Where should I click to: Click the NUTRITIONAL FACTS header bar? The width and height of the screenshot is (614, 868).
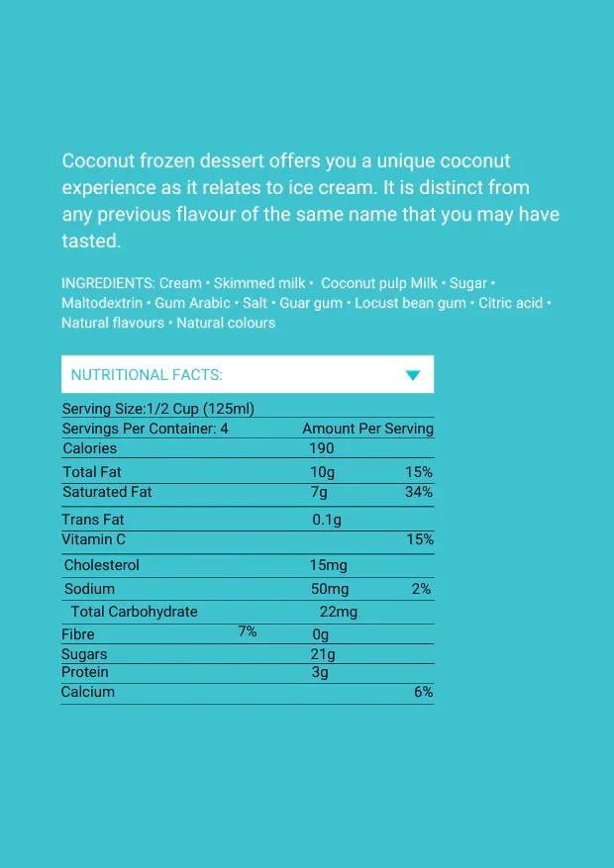(248, 374)
